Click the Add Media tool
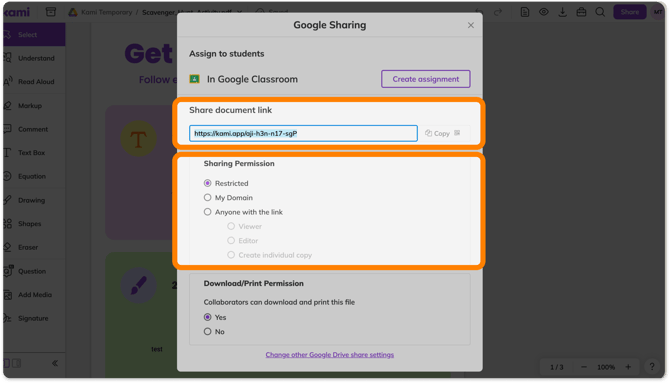 pos(33,295)
